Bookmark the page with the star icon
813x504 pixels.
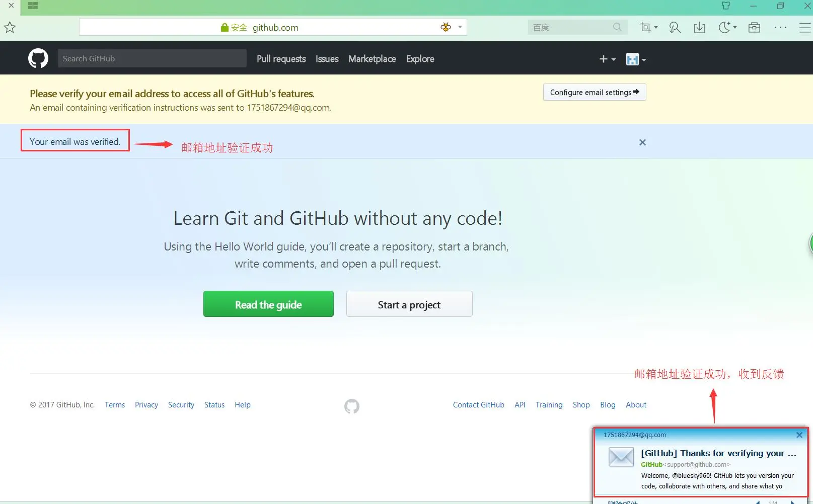[10, 27]
